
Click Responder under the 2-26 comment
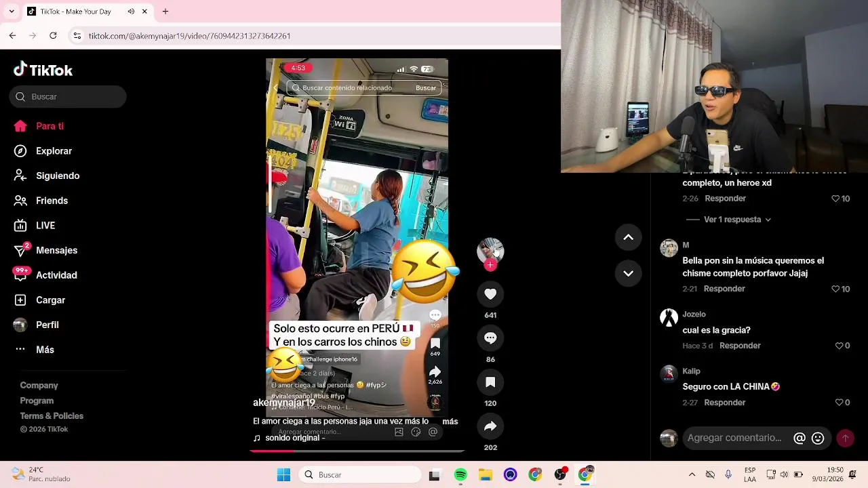725,199
